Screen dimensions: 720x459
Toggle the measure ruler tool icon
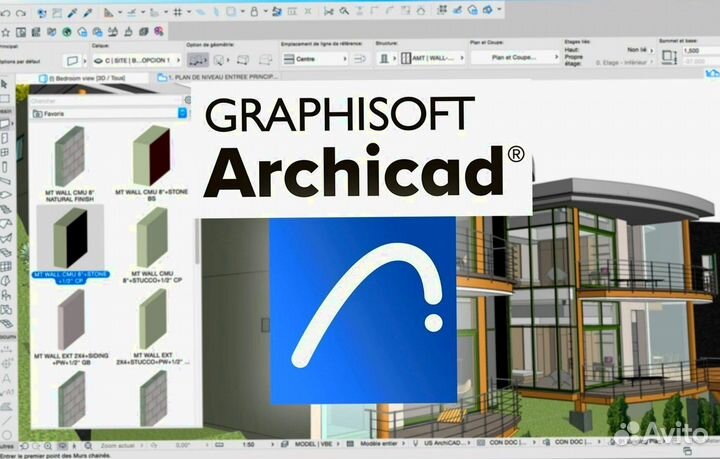click(108, 12)
